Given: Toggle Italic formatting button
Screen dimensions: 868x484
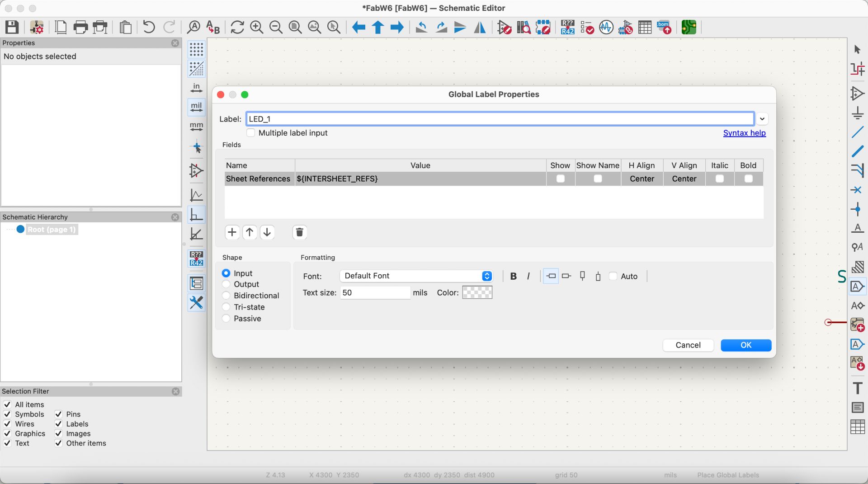Looking at the screenshot, I should pyautogui.click(x=528, y=276).
